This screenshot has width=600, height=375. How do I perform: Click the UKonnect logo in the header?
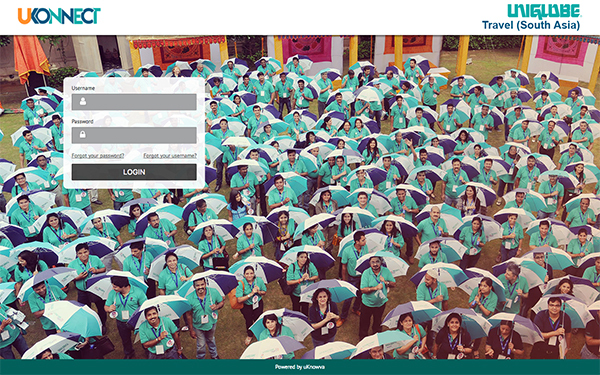tap(59, 16)
